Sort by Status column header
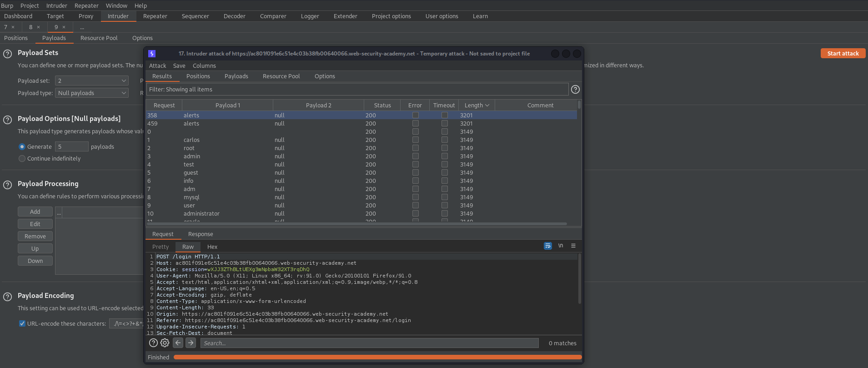This screenshot has width=868, height=368. tap(382, 105)
